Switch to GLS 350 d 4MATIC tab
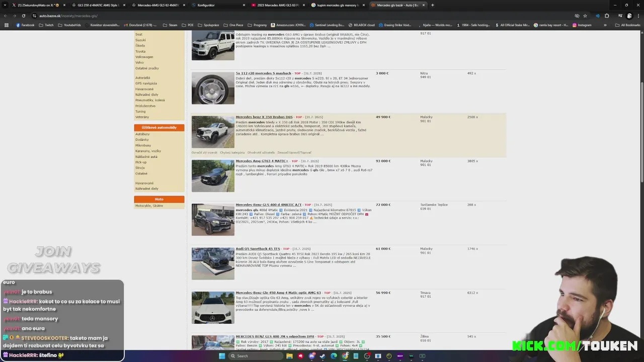 coord(98,5)
